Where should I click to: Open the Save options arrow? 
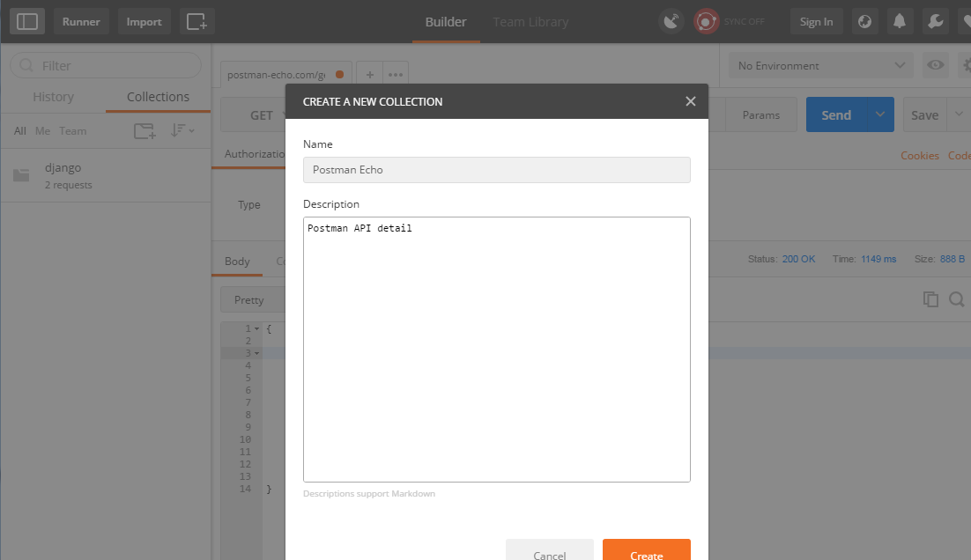(959, 114)
